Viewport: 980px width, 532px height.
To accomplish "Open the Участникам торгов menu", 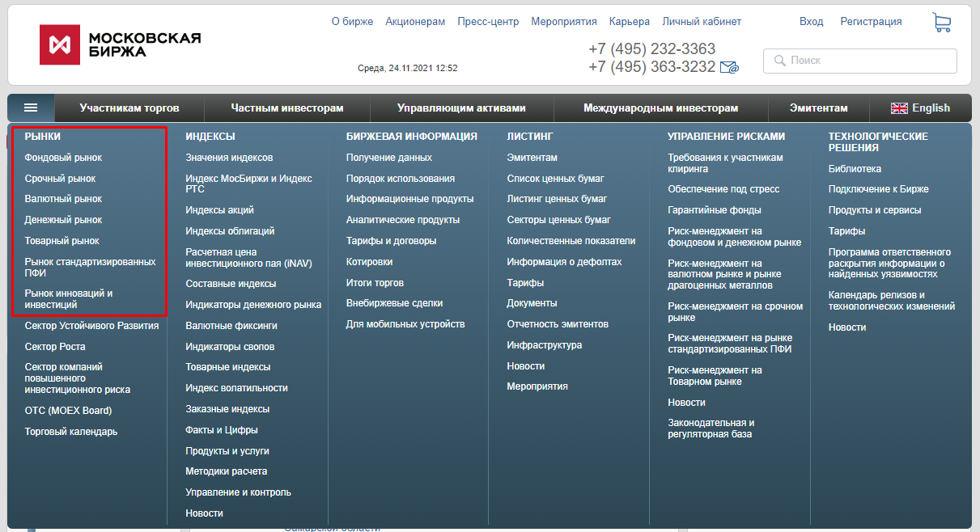I will [x=129, y=108].
